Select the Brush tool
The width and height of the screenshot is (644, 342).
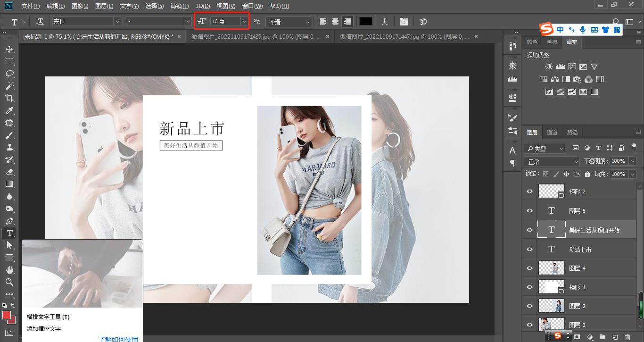tap(10, 135)
